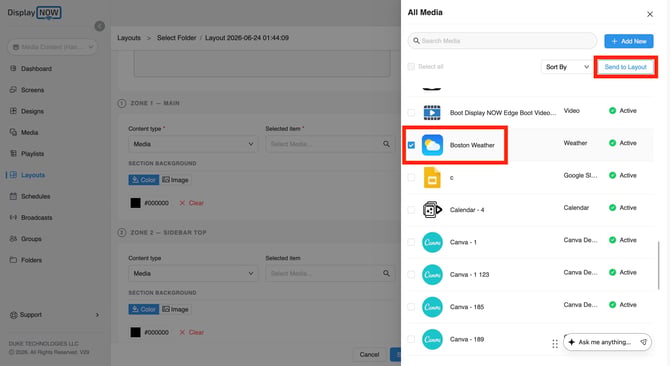Check the Calendar - 4 checkbox
The width and height of the screenshot is (670, 366).
(411, 210)
